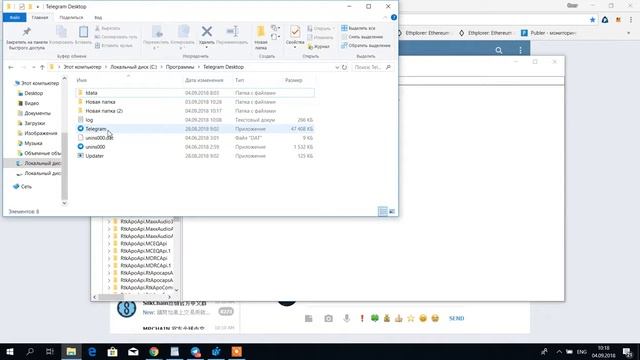640x360 pixels.
Task: Click Снять выделение in ribbon
Action: click(x=362, y=37)
